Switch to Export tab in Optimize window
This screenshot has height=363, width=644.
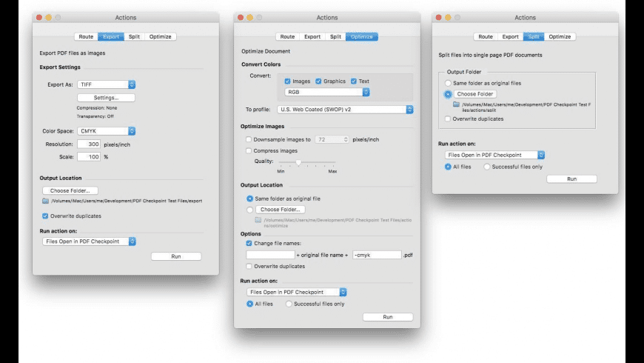tap(312, 36)
